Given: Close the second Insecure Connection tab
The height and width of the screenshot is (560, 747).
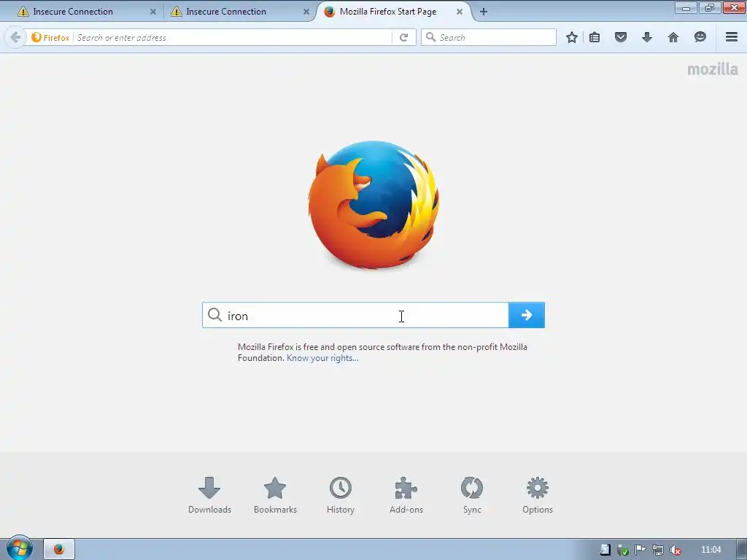Looking at the screenshot, I should 306,12.
